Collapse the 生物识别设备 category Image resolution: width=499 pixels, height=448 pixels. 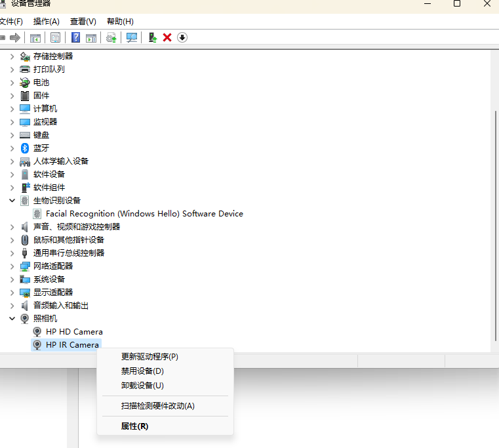(x=12, y=200)
